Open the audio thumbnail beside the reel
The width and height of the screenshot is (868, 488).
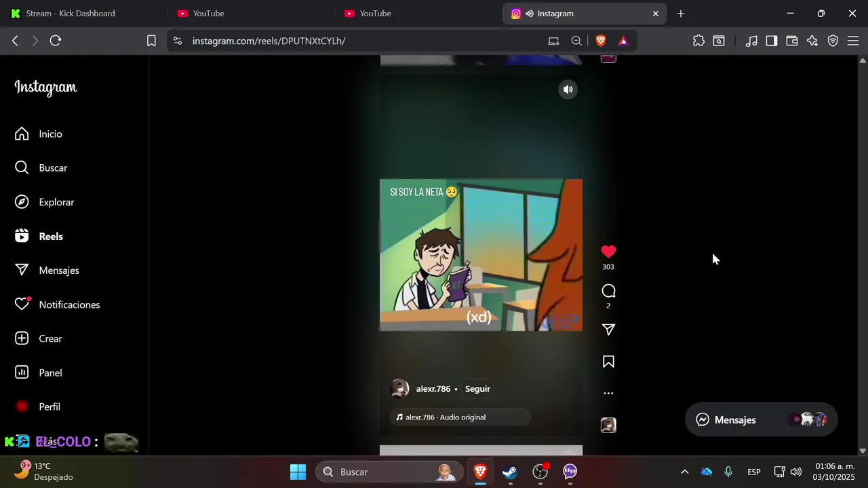608,425
